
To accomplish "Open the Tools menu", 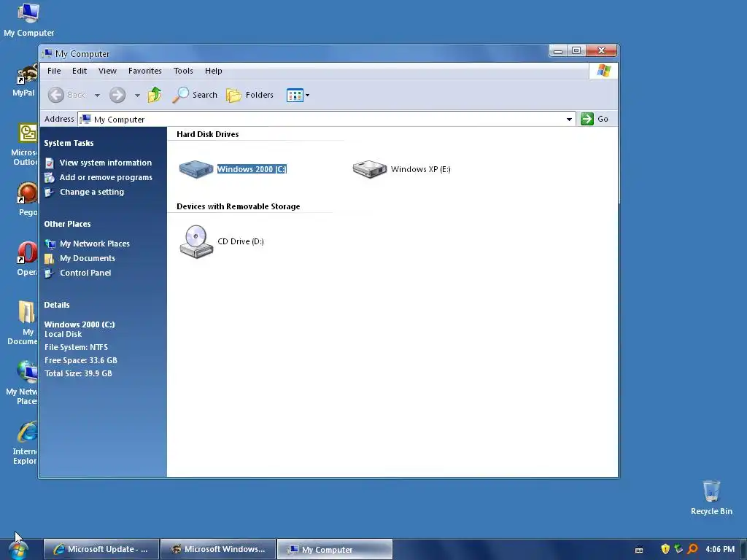I will click(183, 71).
